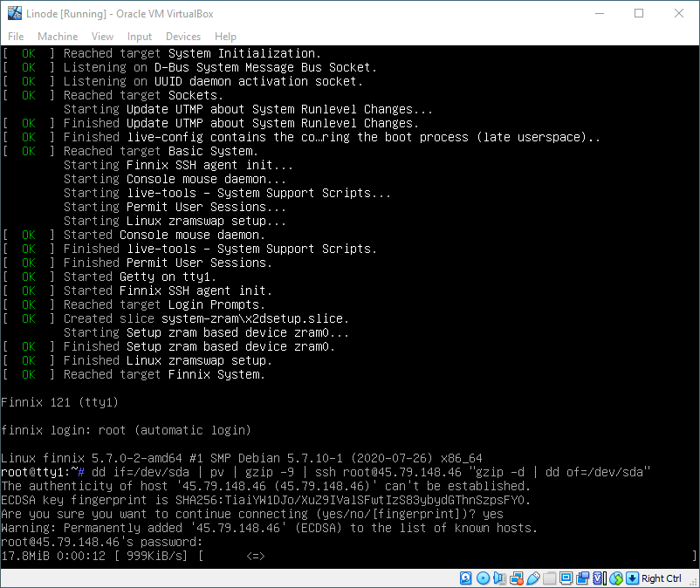
Task: Click the root@tty1 shell prompt text
Action: (43, 472)
